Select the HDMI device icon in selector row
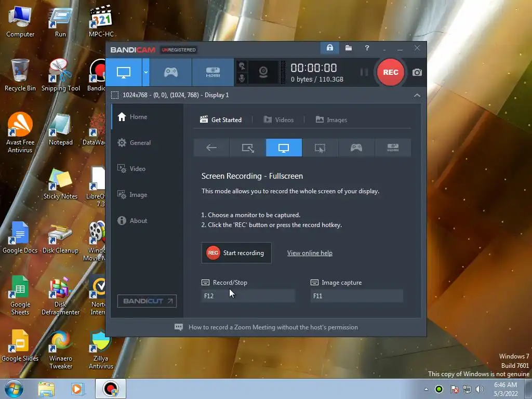The image size is (532, 399). 393,148
